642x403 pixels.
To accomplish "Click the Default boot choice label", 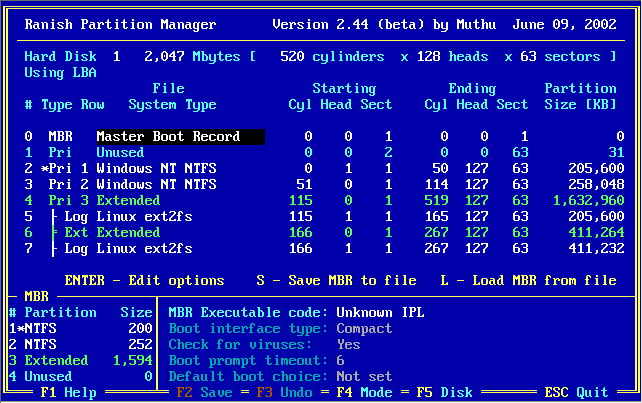I will (248, 376).
